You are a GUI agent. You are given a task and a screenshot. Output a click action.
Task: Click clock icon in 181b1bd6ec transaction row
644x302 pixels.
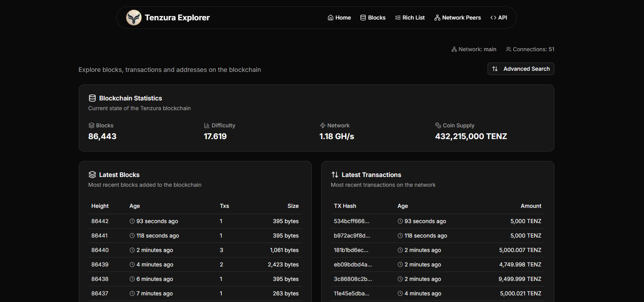click(400, 250)
